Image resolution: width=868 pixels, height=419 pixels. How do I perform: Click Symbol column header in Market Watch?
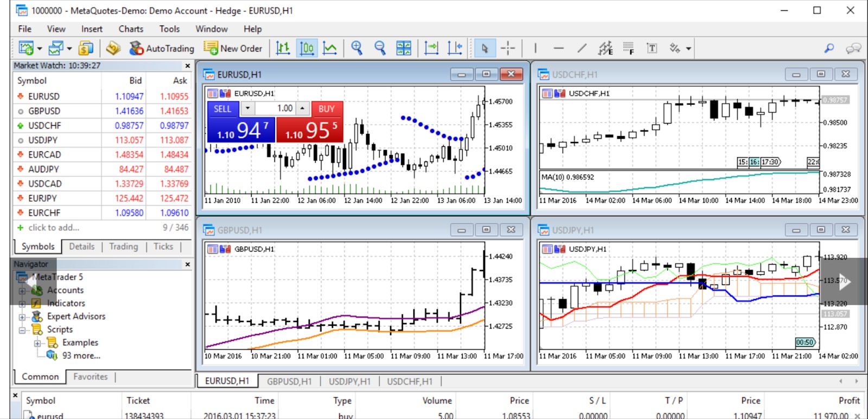(x=32, y=80)
